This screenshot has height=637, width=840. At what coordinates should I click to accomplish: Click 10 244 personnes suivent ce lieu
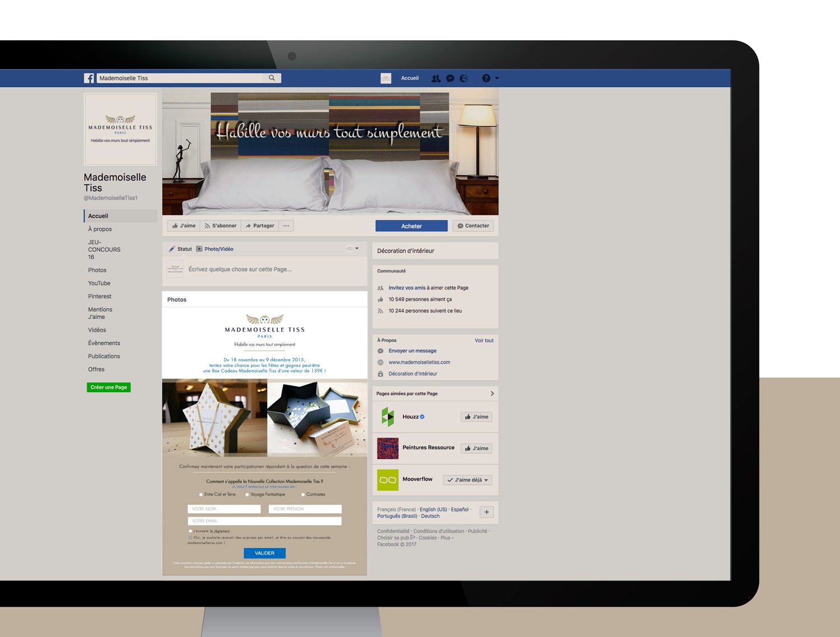click(x=425, y=311)
